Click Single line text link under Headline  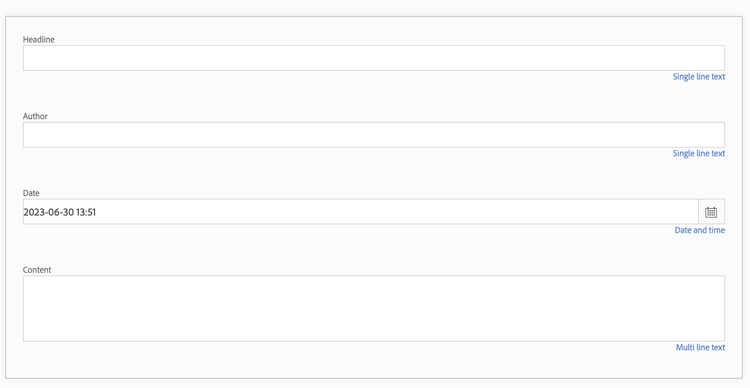(699, 77)
